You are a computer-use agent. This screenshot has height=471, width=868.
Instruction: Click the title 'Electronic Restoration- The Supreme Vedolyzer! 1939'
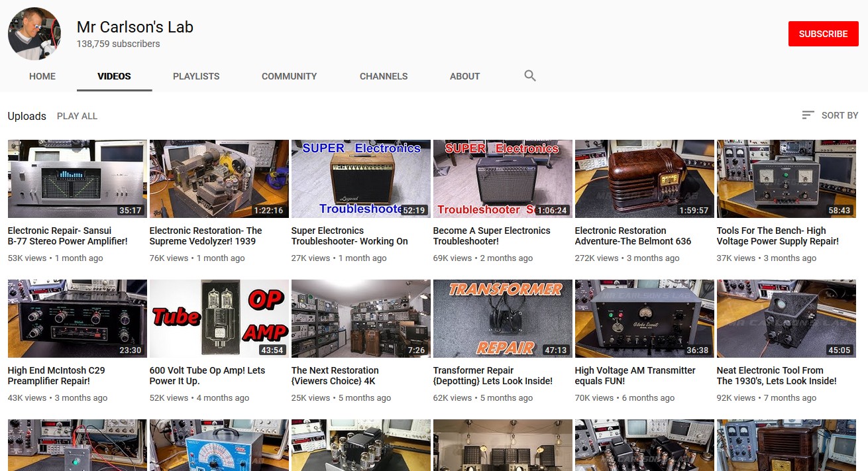(206, 236)
